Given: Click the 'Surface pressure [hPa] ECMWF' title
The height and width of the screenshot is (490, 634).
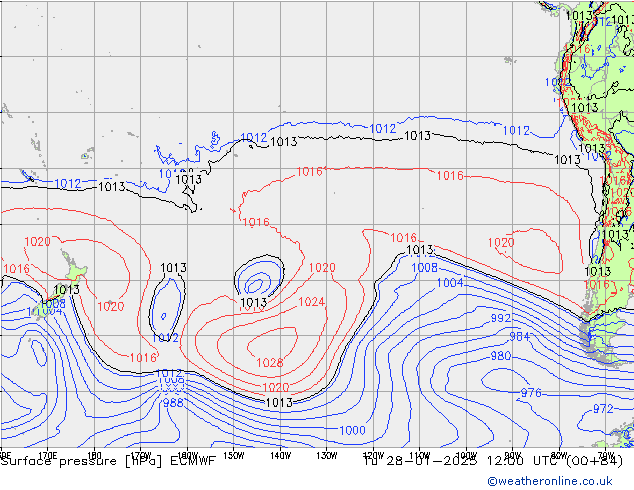Looking at the screenshot, I should 108,461.
